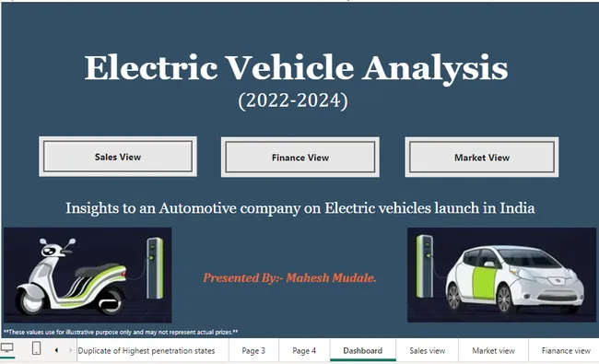This screenshot has height=364, width=599.
Task: Click the Insights to an Automotive company text
Action: click(x=299, y=208)
